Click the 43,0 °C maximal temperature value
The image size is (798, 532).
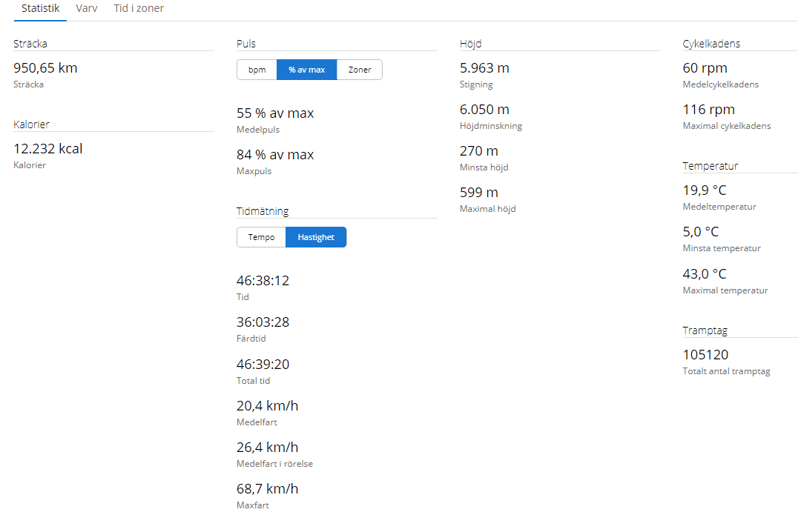705,274
